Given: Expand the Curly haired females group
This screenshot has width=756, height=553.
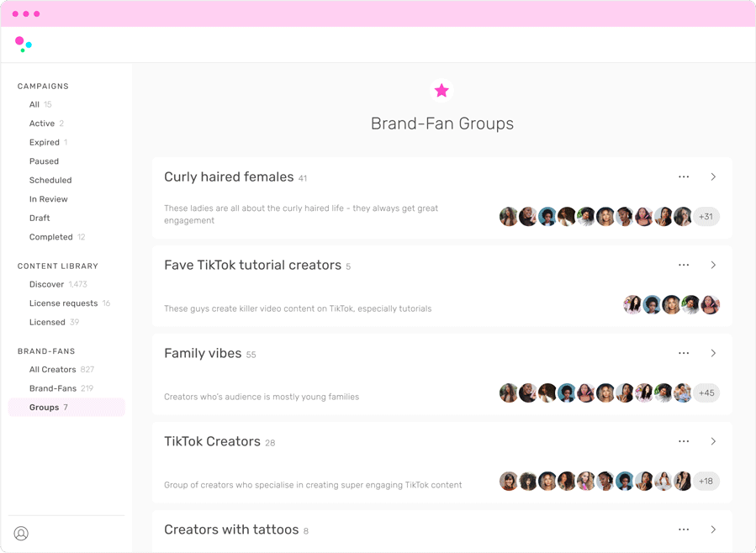Looking at the screenshot, I should click(x=713, y=176).
